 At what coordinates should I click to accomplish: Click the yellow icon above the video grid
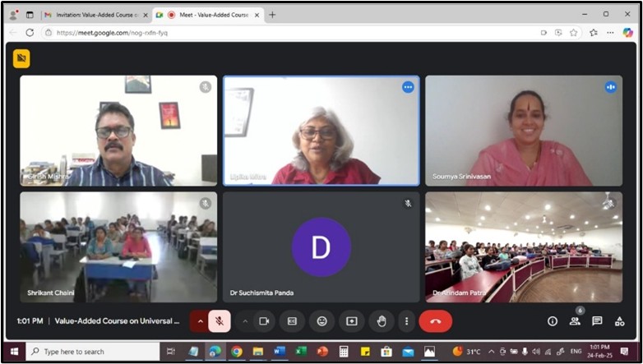pyautogui.click(x=21, y=58)
